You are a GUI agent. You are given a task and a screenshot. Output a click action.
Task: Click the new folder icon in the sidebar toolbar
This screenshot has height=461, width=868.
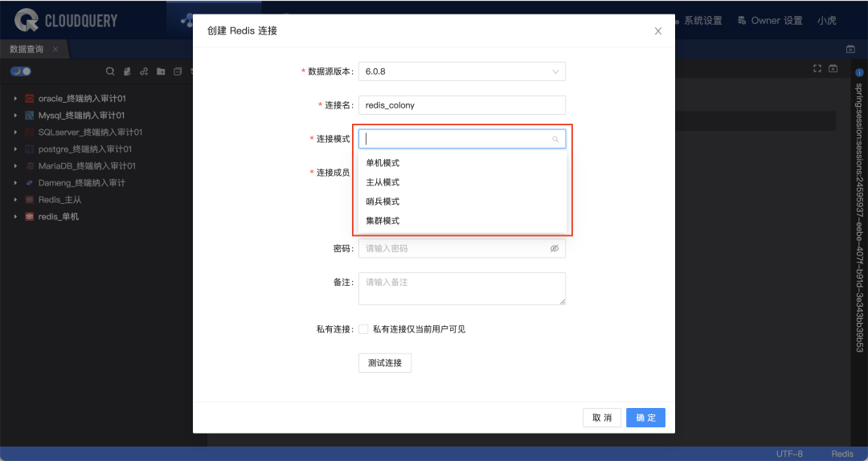(161, 71)
